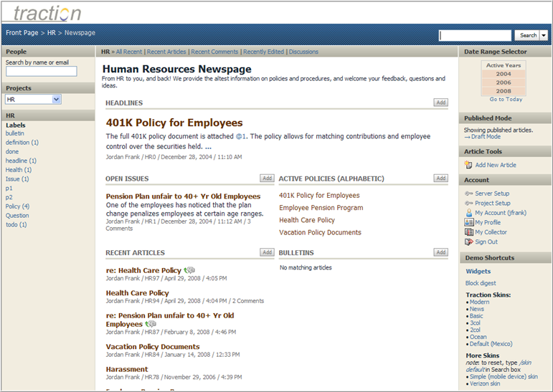Viewport: 553px width, 392px height.
Task: Click reply icon beside 're: Health Care Policy'
Action: coord(189,270)
